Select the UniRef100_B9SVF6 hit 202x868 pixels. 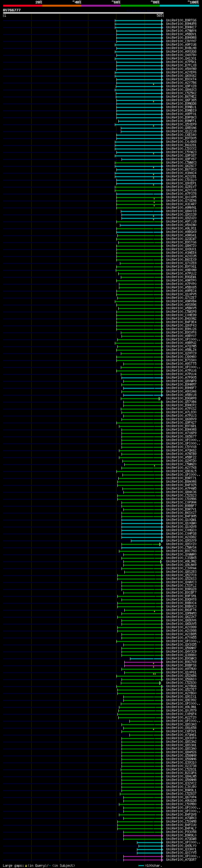(x=181, y=333)
